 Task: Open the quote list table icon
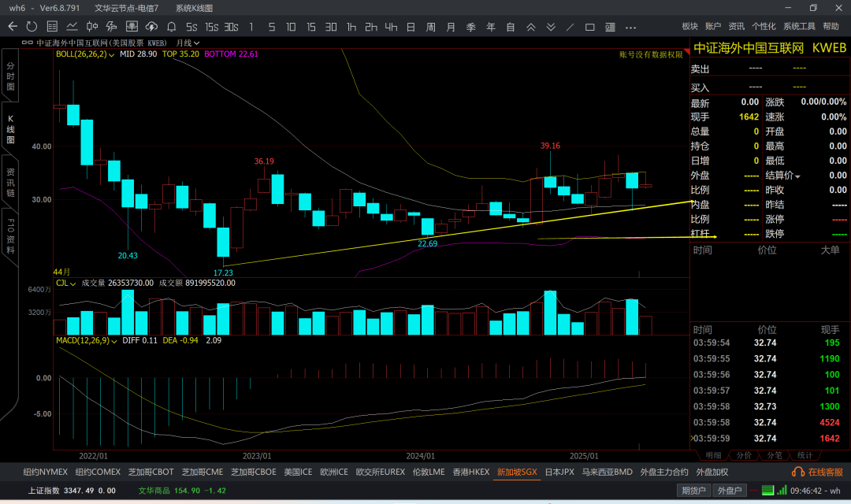[x=52, y=27]
